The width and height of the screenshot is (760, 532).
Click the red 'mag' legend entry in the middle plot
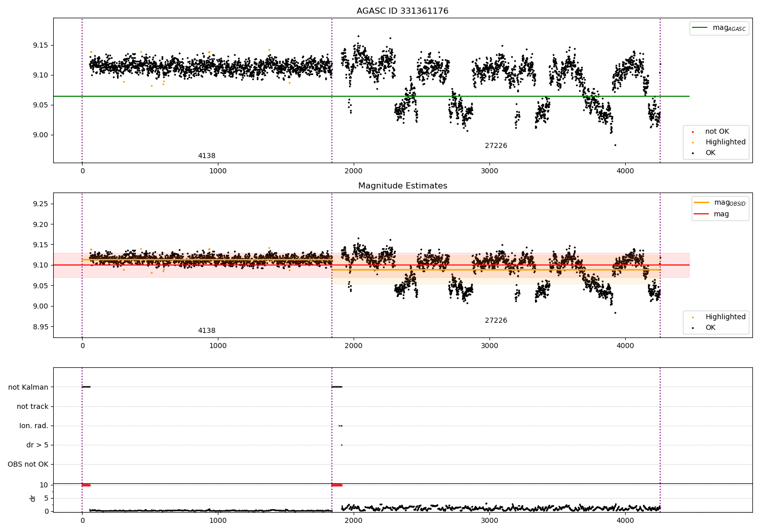click(721, 214)
